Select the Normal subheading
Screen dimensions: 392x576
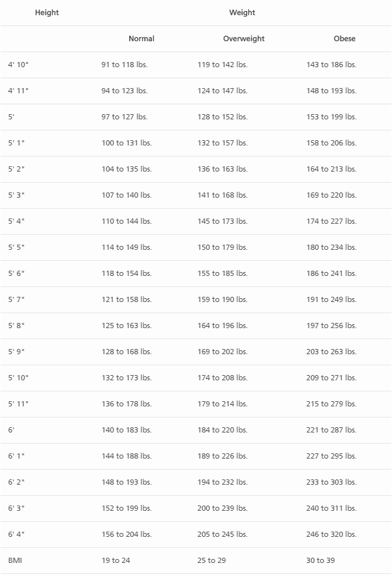pyautogui.click(x=142, y=38)
